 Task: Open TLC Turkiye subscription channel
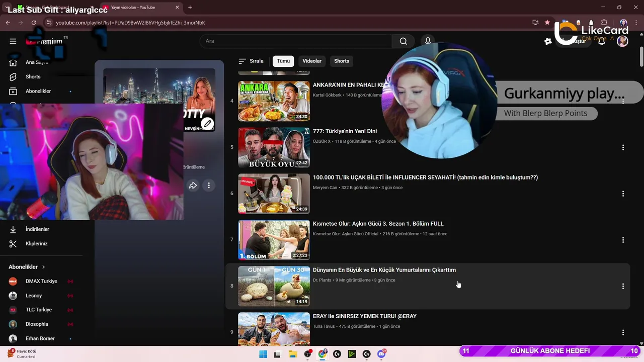[39, 310]
